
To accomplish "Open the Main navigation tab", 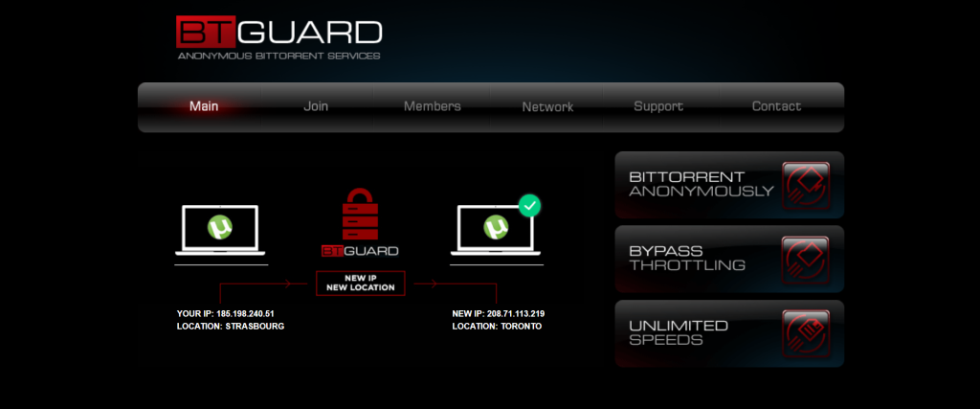I will 204,106.
